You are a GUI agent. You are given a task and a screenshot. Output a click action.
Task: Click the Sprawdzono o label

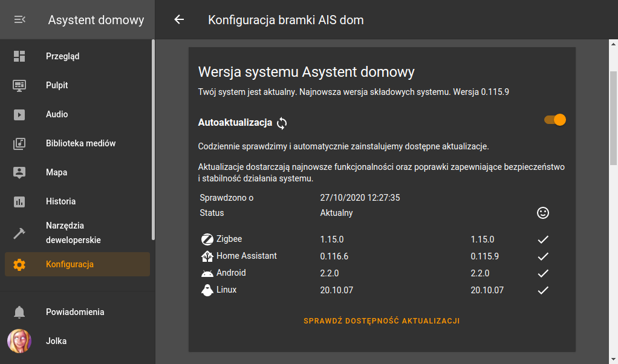click(227, 198)
